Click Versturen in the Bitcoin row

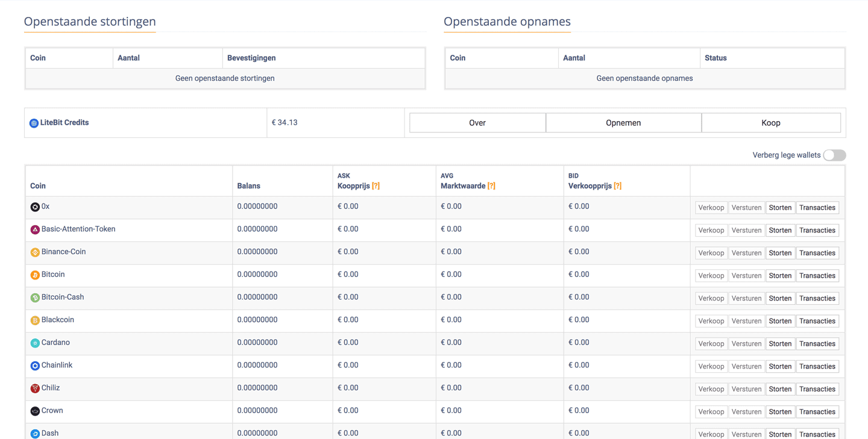[x=746, y=276]
